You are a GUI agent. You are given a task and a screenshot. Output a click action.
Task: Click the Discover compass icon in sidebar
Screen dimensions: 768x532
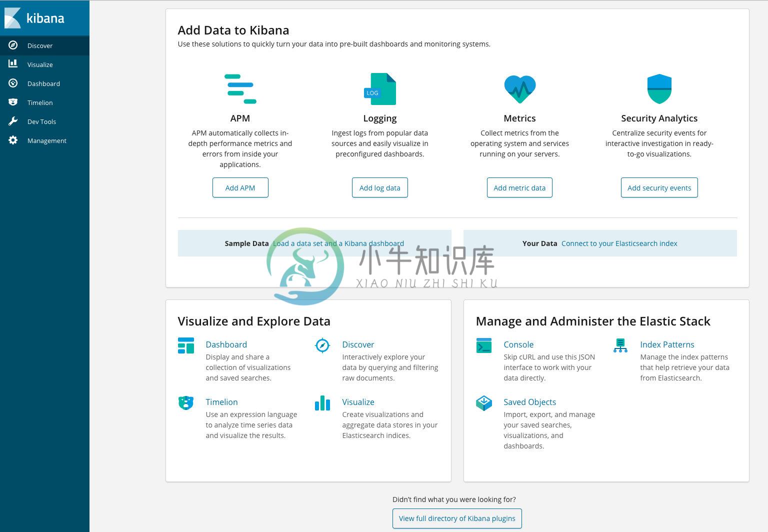pyautogui.click(x=13, y=45)
